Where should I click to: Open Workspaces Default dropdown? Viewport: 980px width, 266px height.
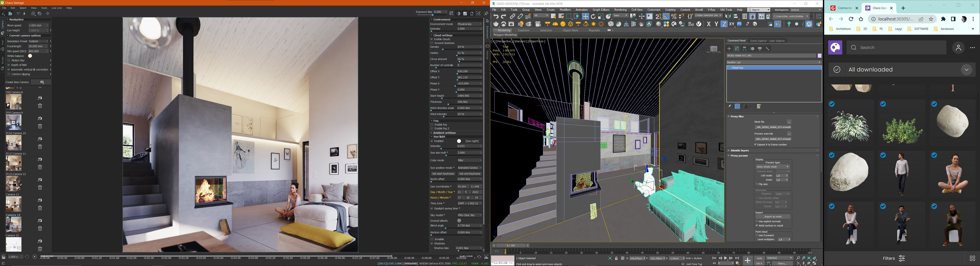(805, 10)
